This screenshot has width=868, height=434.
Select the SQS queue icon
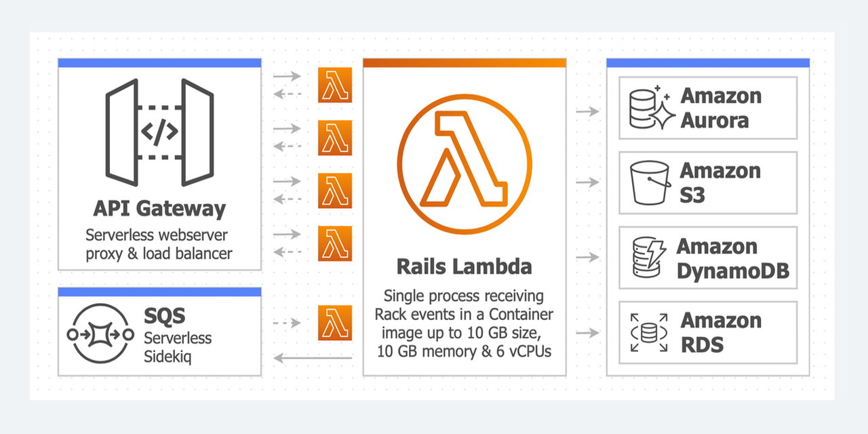point(98,334)
